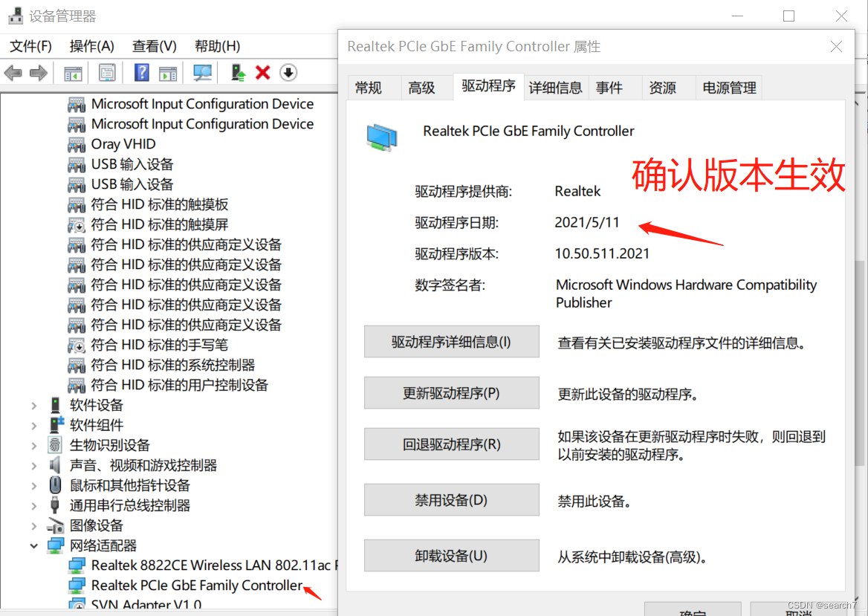
Task: Click the scan for hardware changes monitor icon
Action: click(202, 73)
